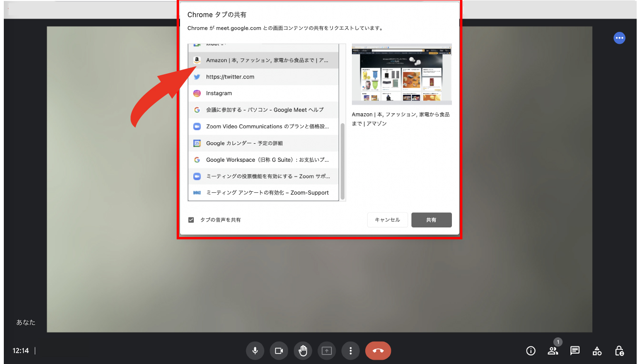This screenshot has height=364, width=640.
Task: Open host controls lock icon
Action: (x=619, y=351)
